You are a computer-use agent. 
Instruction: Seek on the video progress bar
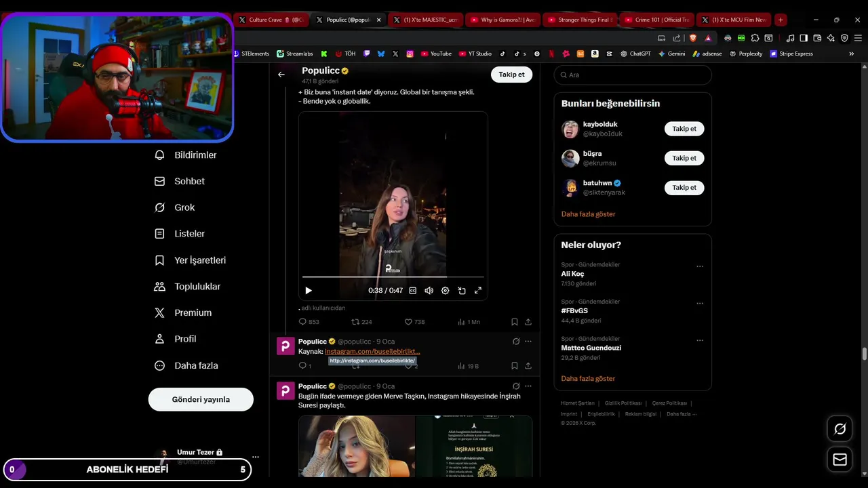pyautogui.click(x=393, y=277)
